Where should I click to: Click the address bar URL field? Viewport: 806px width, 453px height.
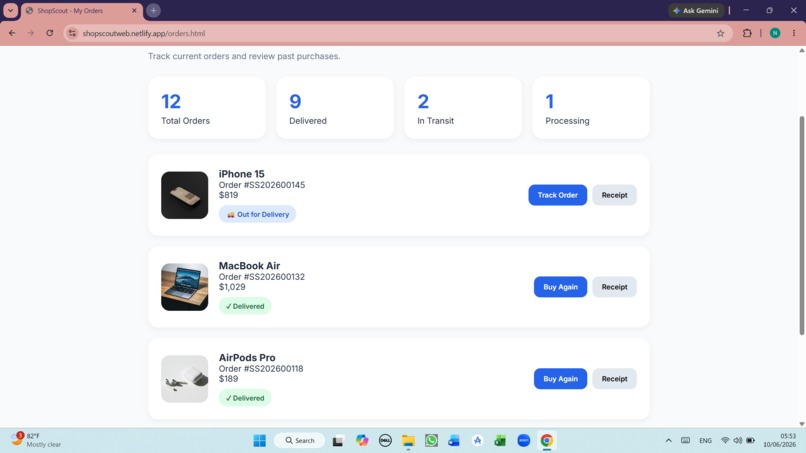pyautogui.click(x=396, y=33)
